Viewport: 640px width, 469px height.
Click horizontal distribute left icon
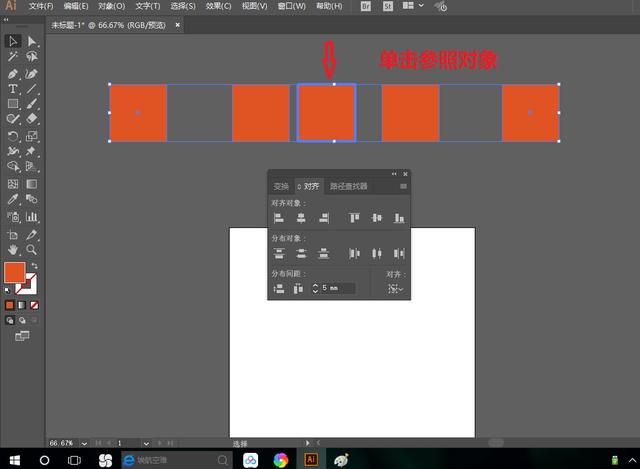(354, 253)
